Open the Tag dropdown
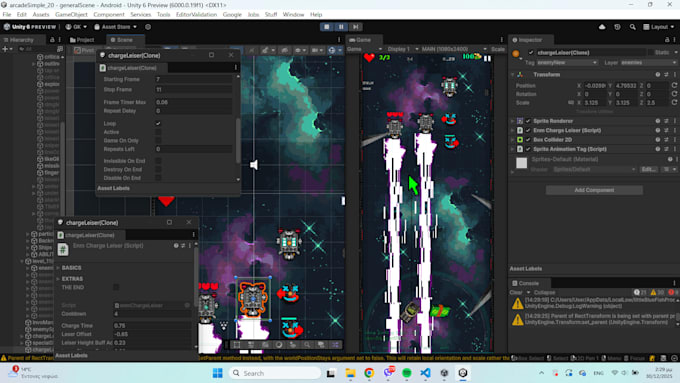Screen dimensions: 680x383 [x=567, y=62]
